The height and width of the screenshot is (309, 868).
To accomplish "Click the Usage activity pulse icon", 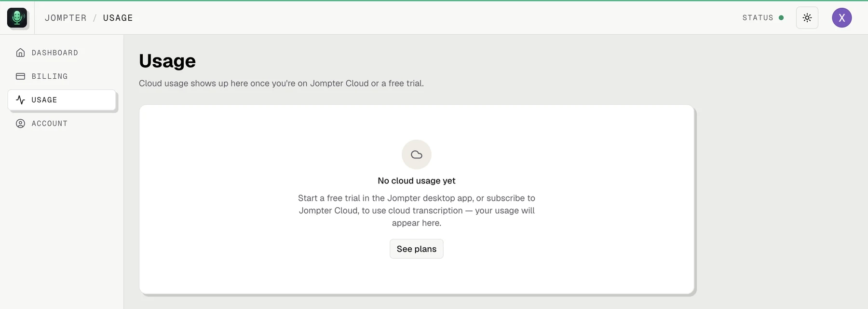I will 20,100.
